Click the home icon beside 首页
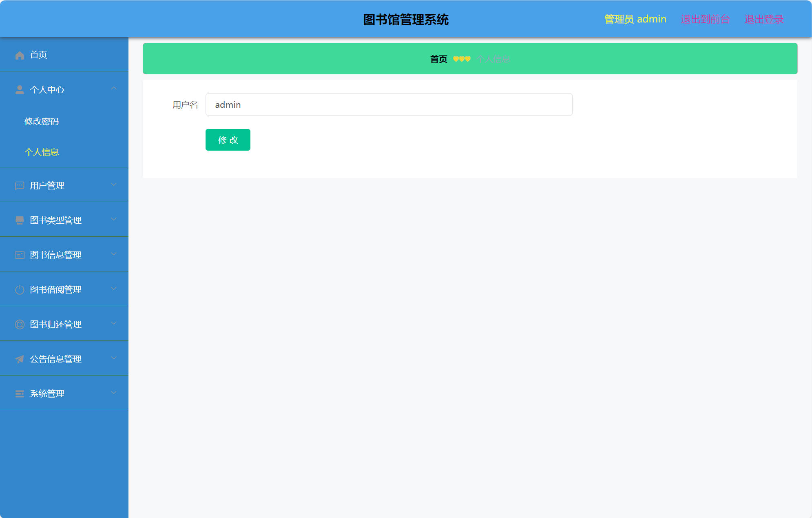Screen dimensions: 812x518 click(x=19, y=55)
